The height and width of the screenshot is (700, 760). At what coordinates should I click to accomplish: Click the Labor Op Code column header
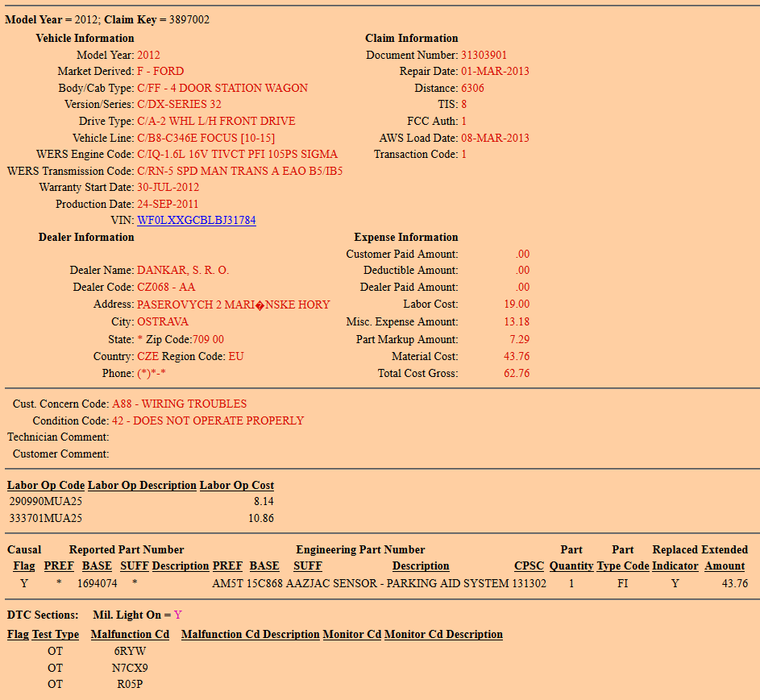46,485
